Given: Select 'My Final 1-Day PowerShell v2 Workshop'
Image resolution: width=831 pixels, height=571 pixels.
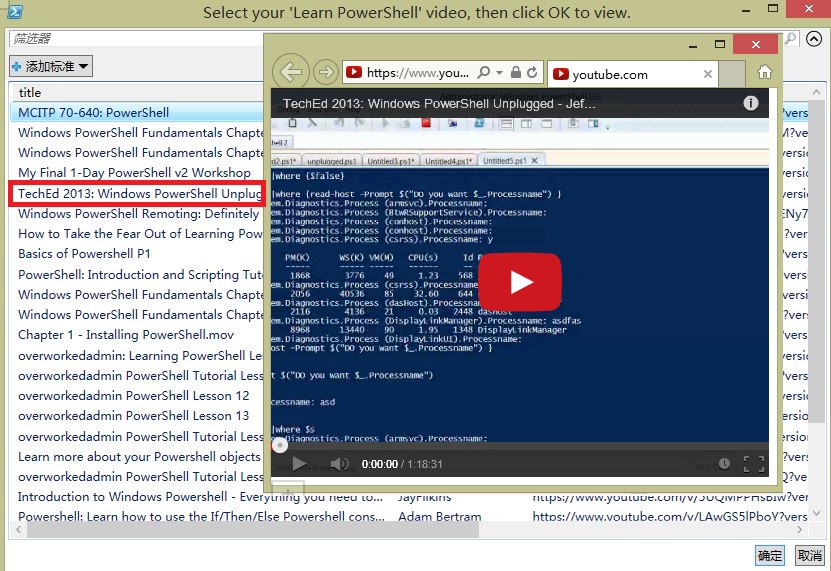Looking at the screenshot, I should (x=137, y=173).
